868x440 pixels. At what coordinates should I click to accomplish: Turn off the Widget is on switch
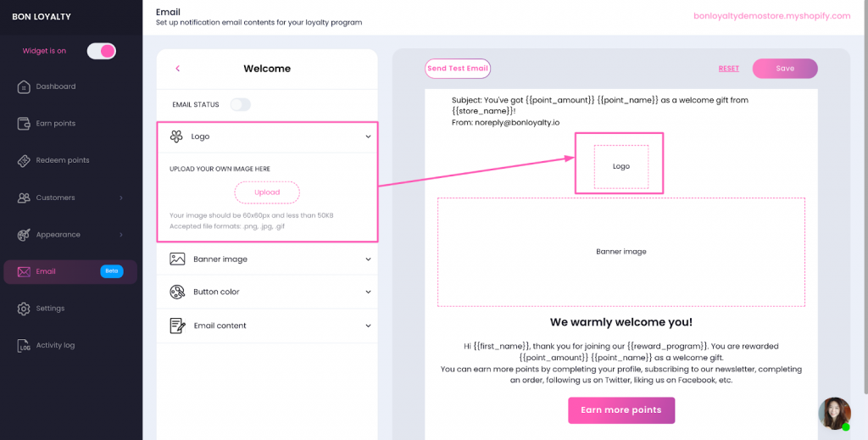pos(102,51)
